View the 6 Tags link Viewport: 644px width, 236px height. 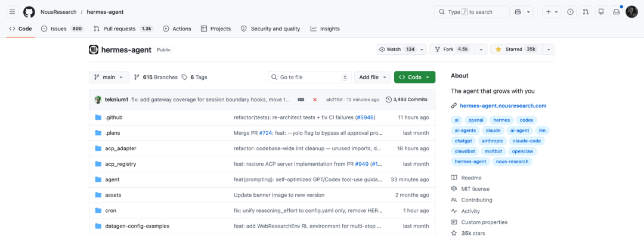tap(194, 77)
